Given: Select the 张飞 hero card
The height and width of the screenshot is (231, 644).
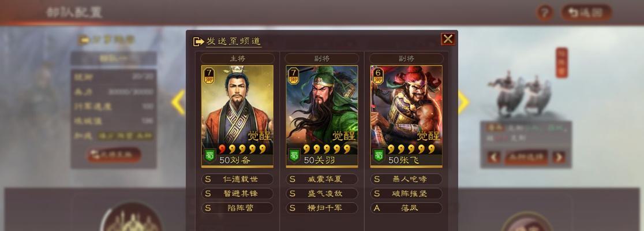Looking at the screenshot, I should pos(406,116).
